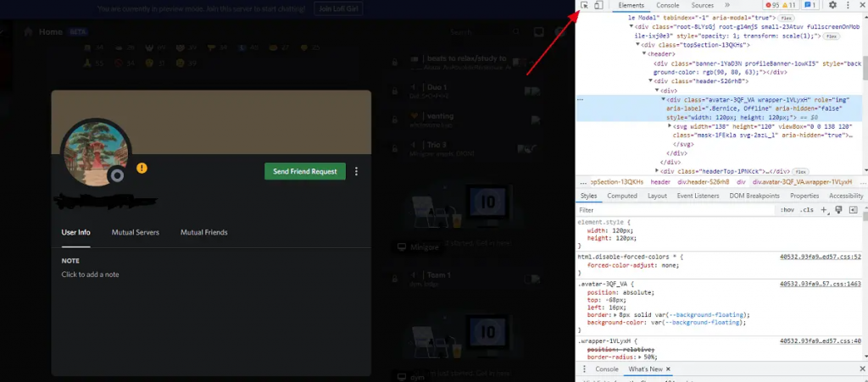The width and height of the screenshot is (868, 382).
Task: Select the div.avatar-3QF_VA.wrapper-1VLyxH breadcrumb
Action: tap(802, 182)
